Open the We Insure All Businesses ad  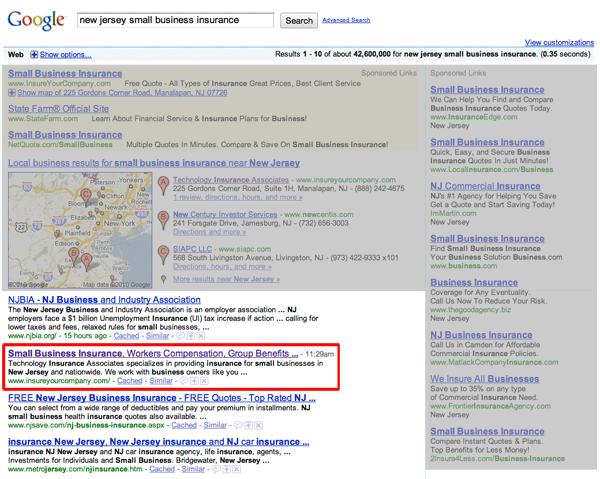[484, 379]
